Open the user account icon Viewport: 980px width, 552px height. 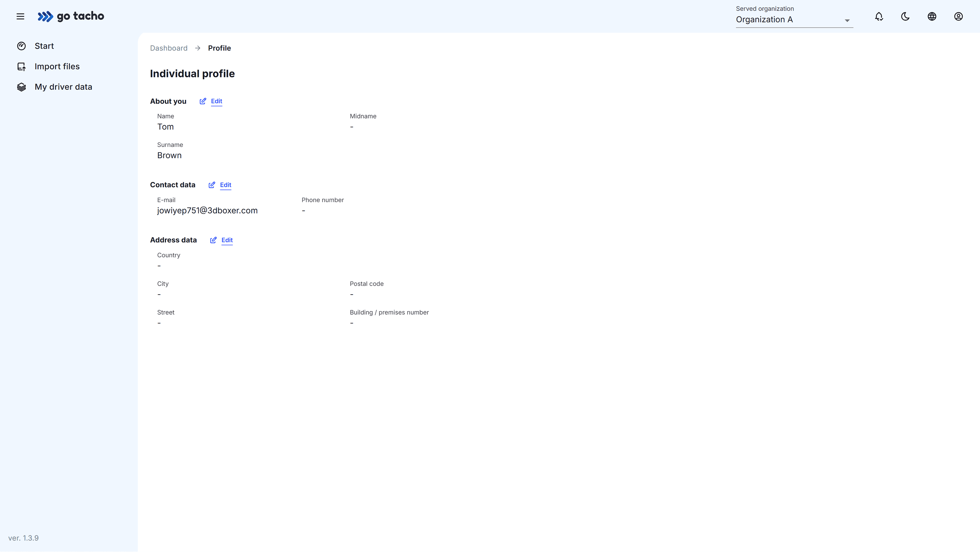pyautogui.click(x=959, y=16)
